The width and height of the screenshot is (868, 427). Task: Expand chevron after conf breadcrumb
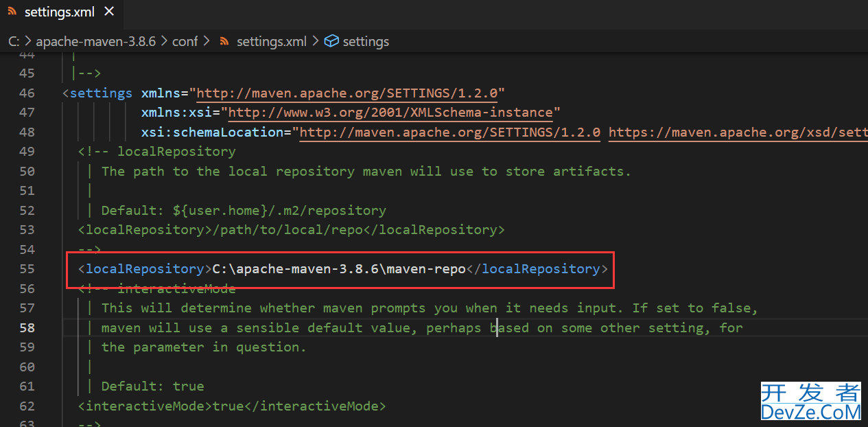207,41
